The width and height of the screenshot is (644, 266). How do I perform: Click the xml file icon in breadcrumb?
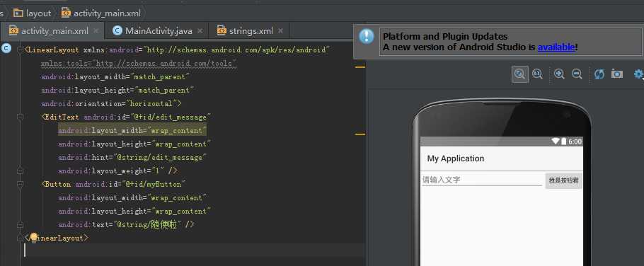pos(66,13)
